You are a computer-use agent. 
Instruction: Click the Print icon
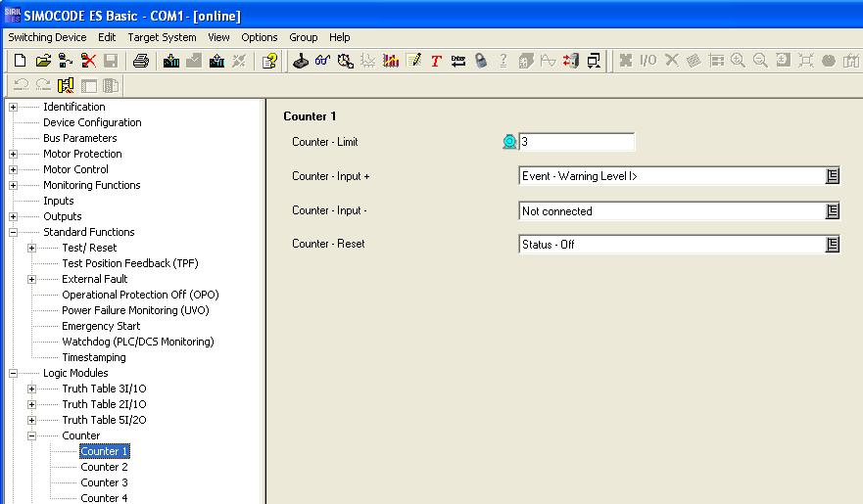coord(141,61)
